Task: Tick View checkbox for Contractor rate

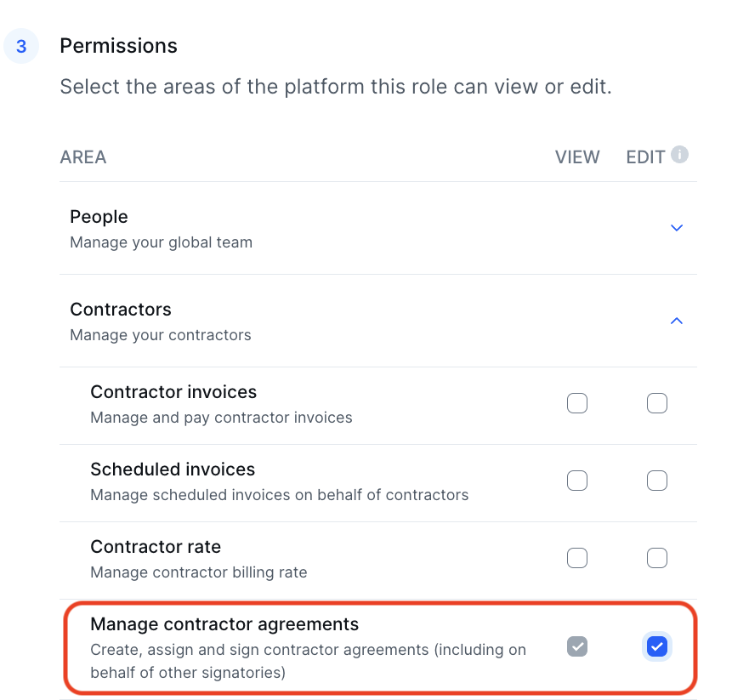Action: click(577, 558)
